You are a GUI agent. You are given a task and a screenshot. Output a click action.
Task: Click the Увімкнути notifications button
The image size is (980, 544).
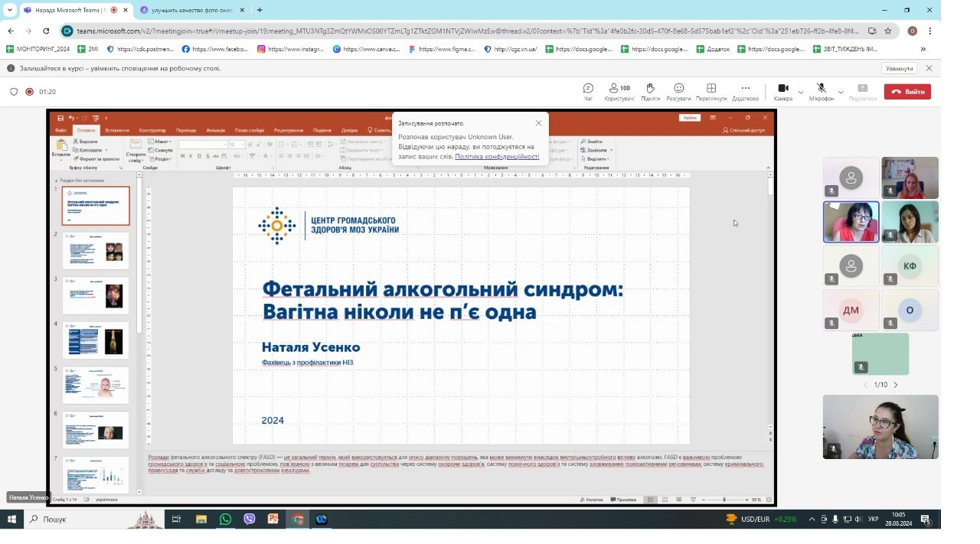(900, 68)
